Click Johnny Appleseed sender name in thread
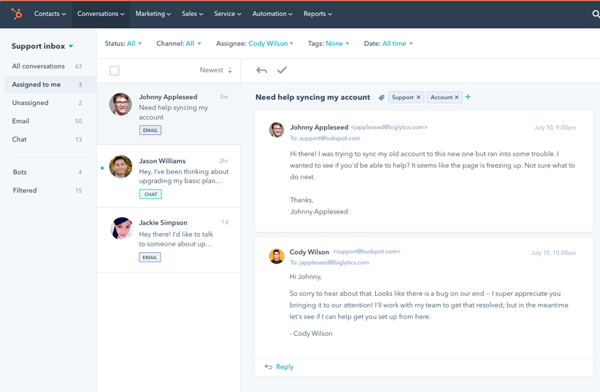The image size is (600, 392). pyautogui.click(x=319, y=127)
